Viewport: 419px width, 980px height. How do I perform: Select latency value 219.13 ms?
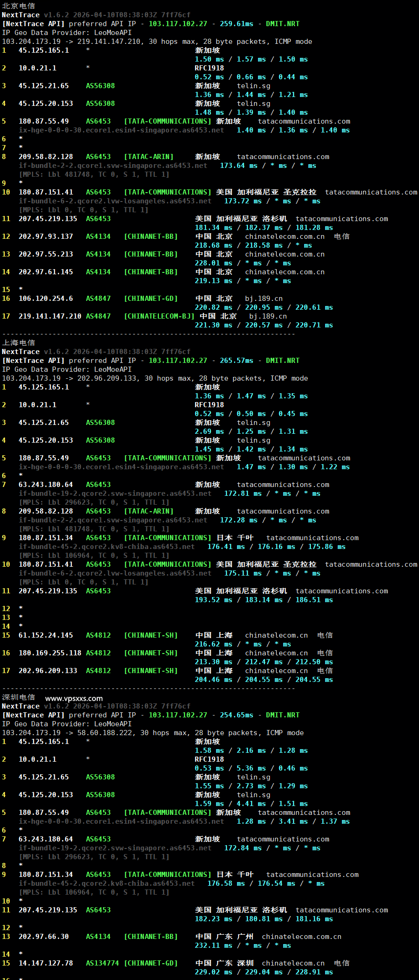tap(213, 281)
